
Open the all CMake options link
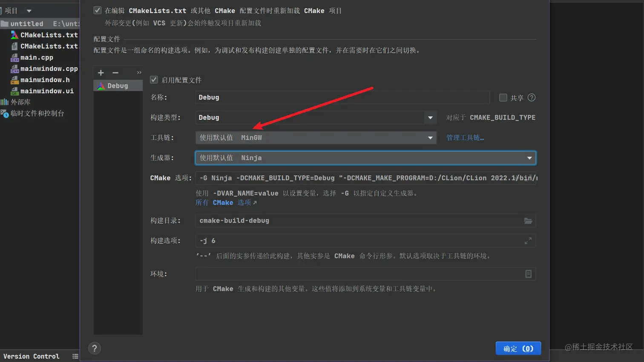226,202
